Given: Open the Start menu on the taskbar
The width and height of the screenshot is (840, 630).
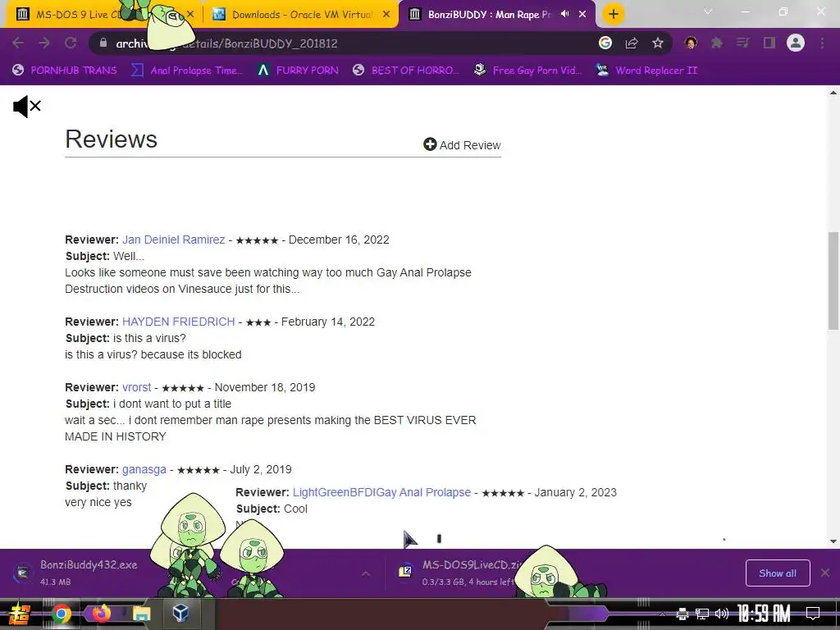Looking at the screenshot, I should (x=18, y=614).
